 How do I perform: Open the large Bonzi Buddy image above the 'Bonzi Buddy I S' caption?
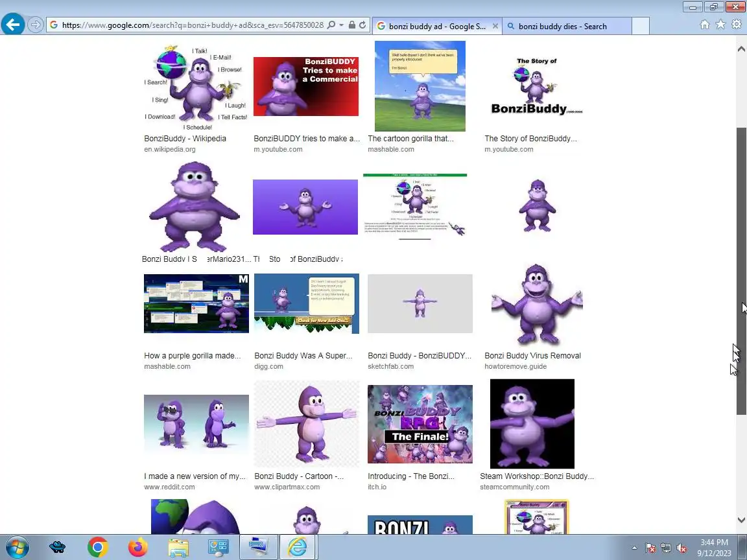coord(195,207)
